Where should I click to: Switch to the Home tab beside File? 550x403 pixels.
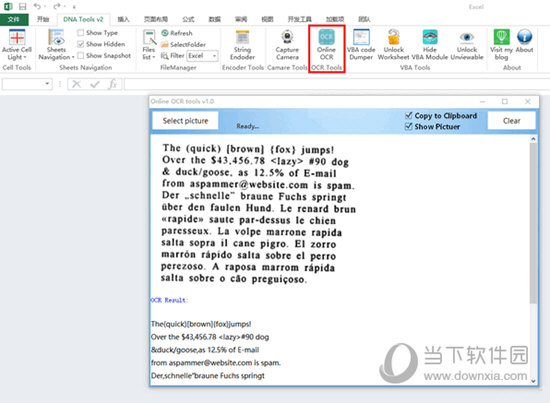(43, 19)
